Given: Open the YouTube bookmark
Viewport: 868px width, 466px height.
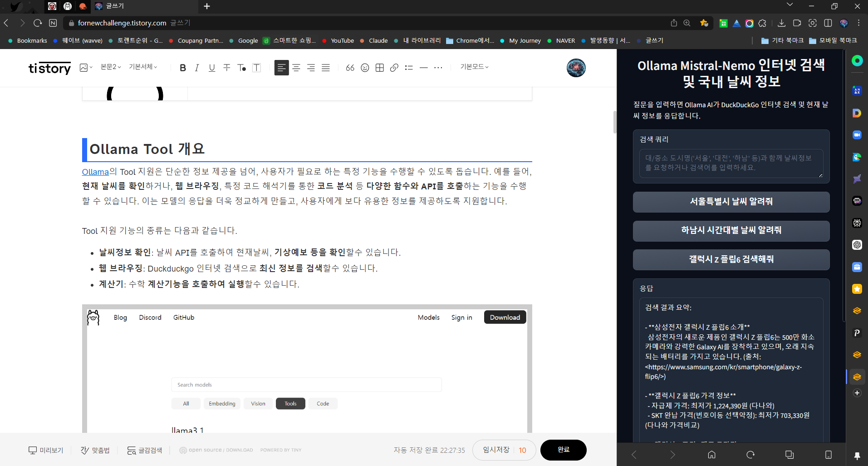Looking at the screenshot, I should point(338,40).
